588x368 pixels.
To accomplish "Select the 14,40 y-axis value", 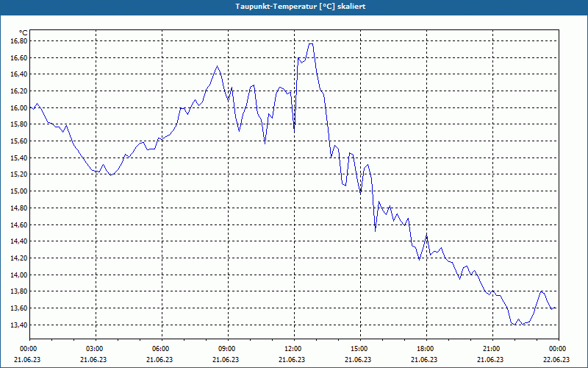I will tap(18, 241).
